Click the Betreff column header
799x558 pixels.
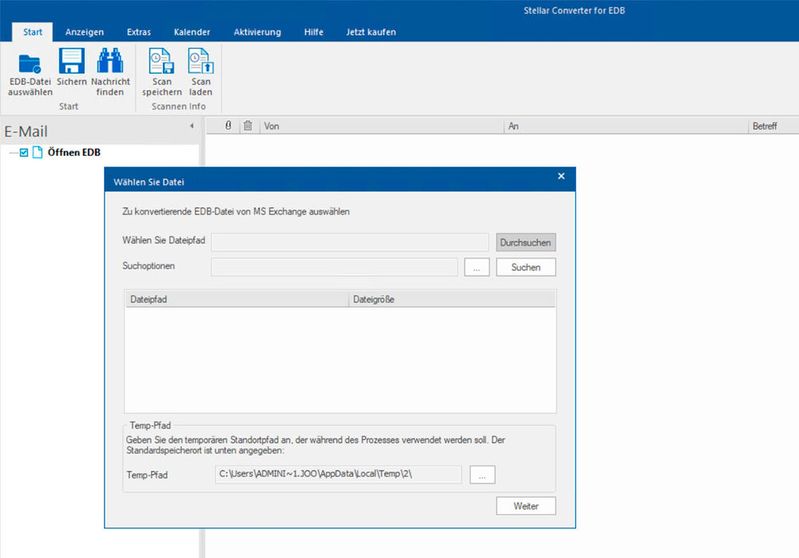tap(773, 126)
